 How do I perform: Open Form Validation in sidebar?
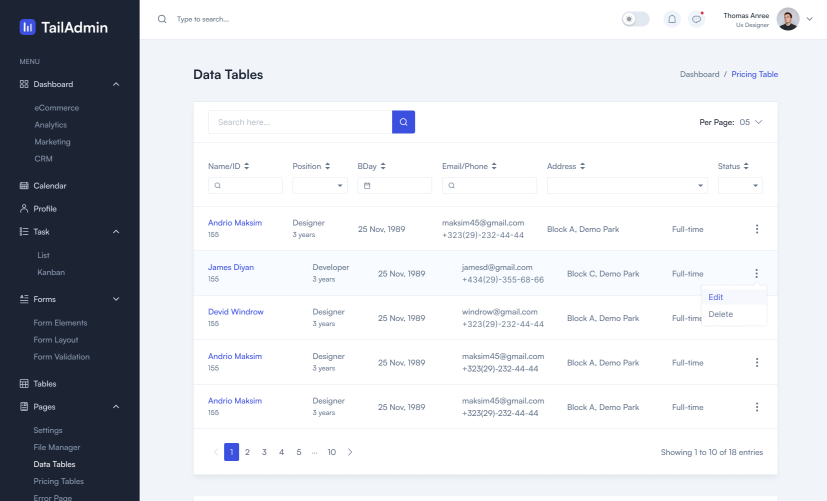click(62, 357)
